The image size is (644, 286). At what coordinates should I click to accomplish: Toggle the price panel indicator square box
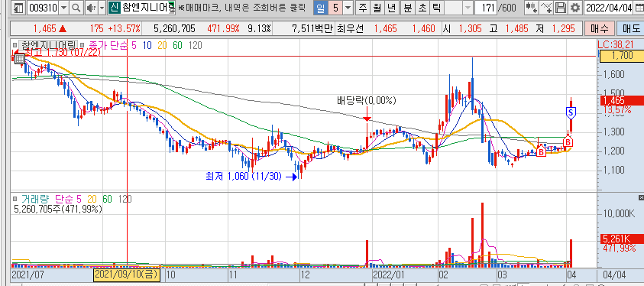15,45
